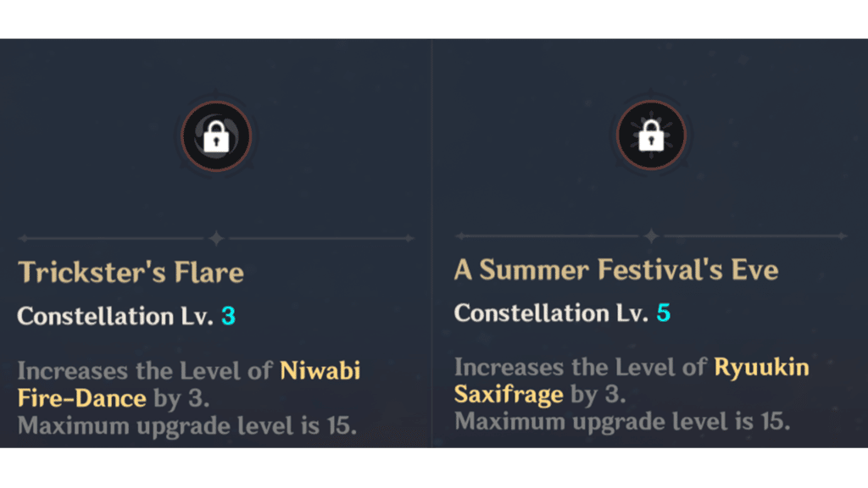Select the Trickster's Flare title
868x488 pixels.
131,272
